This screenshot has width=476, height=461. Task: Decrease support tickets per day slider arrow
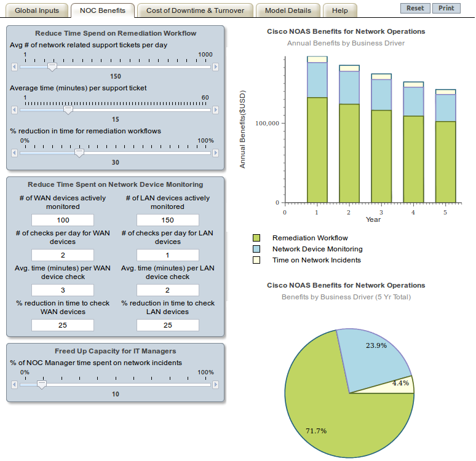point(14,67)
